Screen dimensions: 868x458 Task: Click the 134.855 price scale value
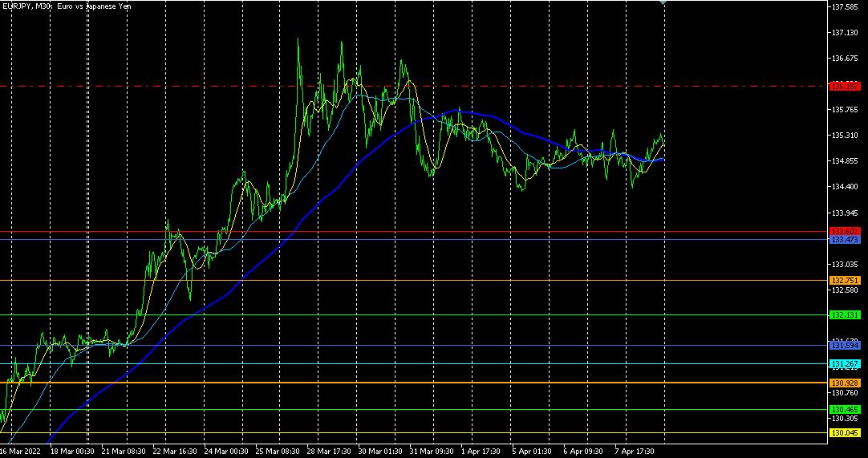845,161
